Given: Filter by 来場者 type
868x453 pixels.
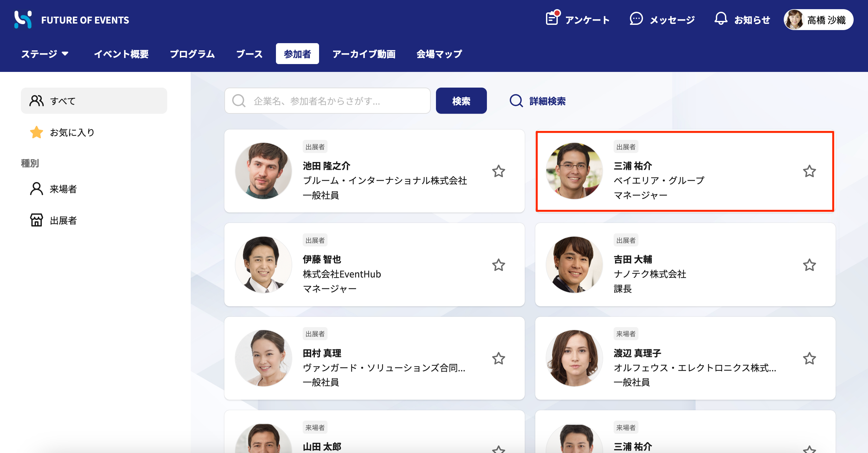Looking at the screenshot, I should [x=94, y=189].
